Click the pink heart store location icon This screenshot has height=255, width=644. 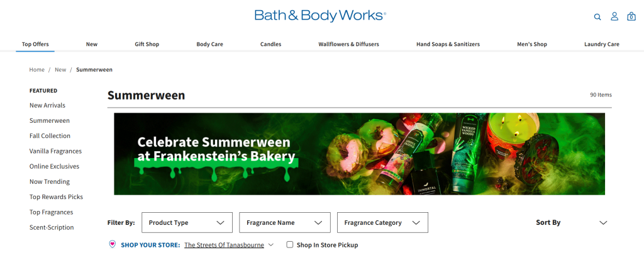coord(112,244)
